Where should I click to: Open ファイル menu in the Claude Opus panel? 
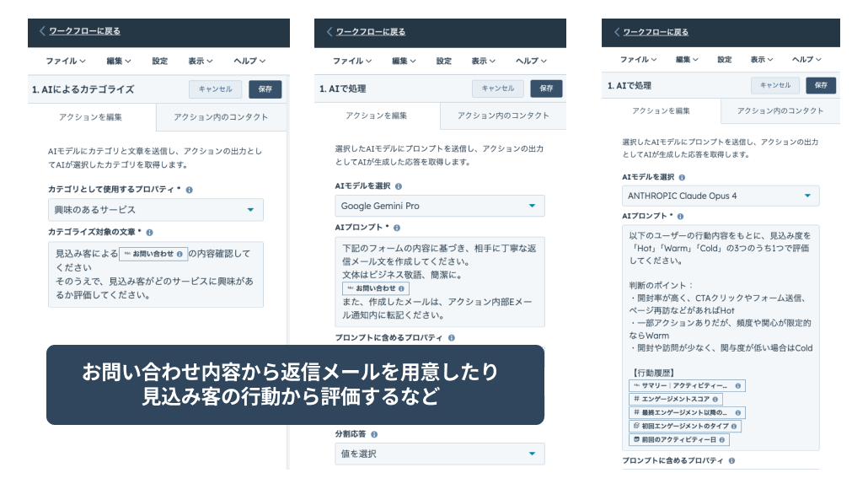pyautogui.click(x=638, y=60)
